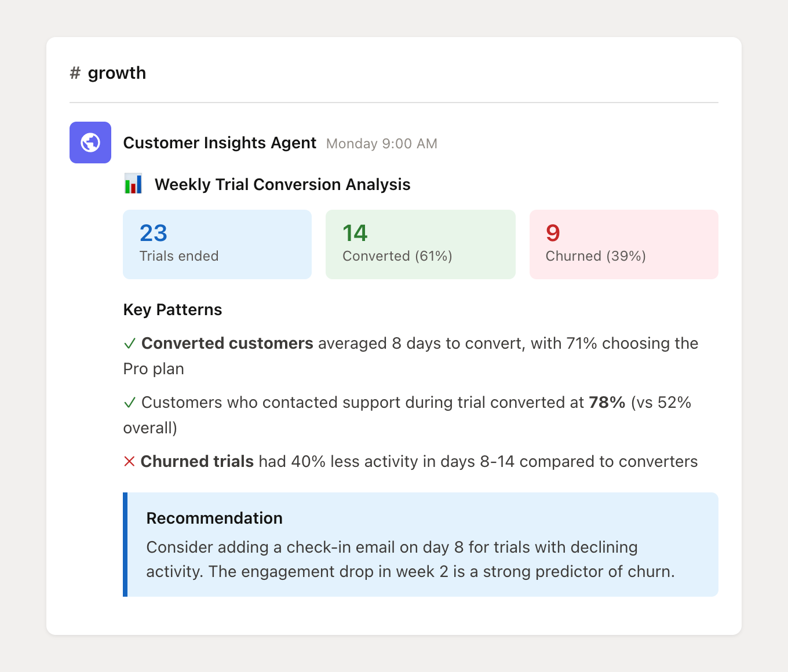Viewport: 788px width, 672px height.
Task: Click the red X beside Churned trials
Action: tap(129, 461)
